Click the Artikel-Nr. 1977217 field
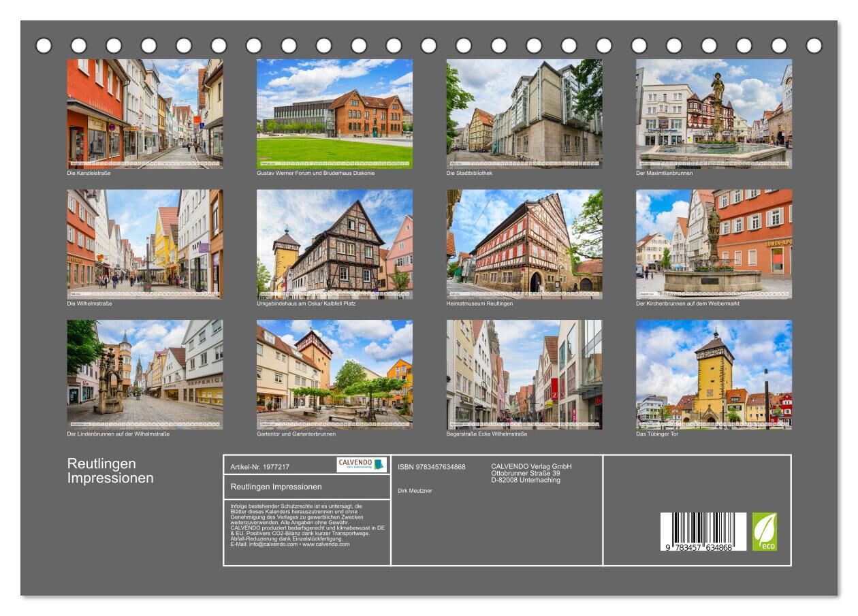The width and height of the screenshot is (858, 616). tap(260, 467)
